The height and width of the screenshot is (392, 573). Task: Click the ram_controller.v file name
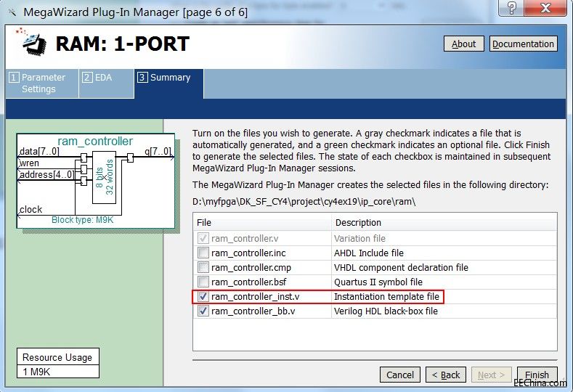(x=245, y=239)
